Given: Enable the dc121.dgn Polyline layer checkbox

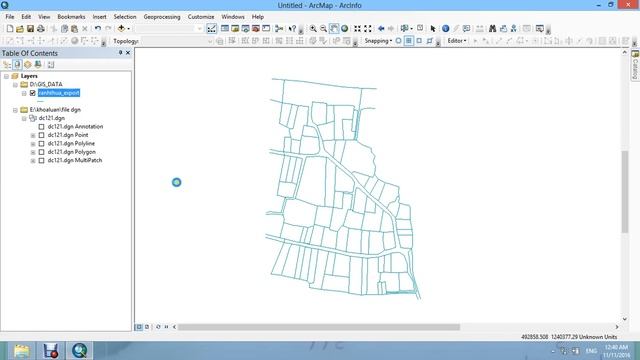Looking at the screenshot, I should (x=41, y=144).
